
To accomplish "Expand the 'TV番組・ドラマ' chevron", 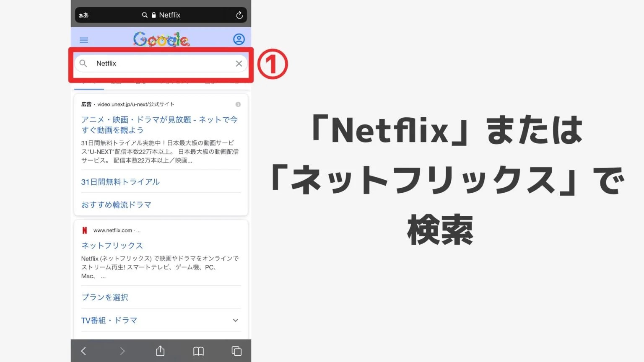I will click(x=236, y=321).
